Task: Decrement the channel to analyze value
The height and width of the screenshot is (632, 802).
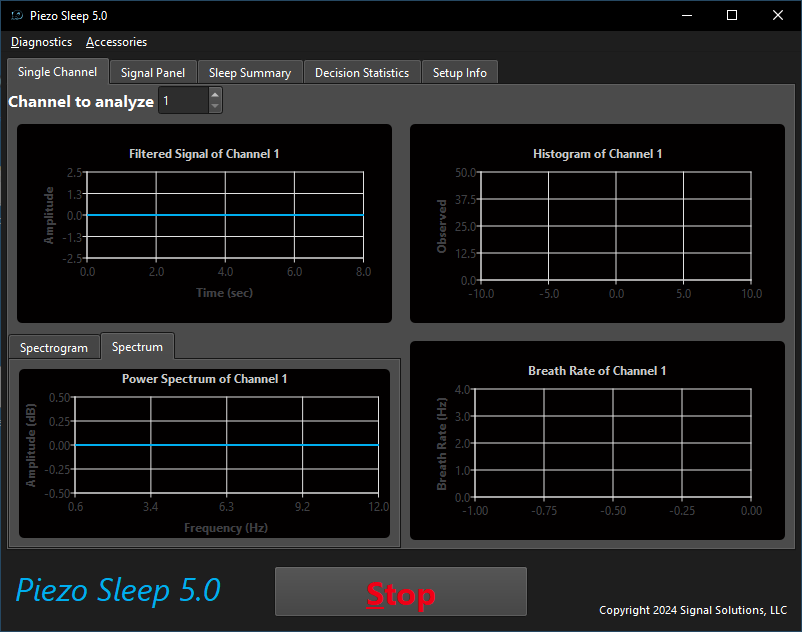Action: point(215,106)
